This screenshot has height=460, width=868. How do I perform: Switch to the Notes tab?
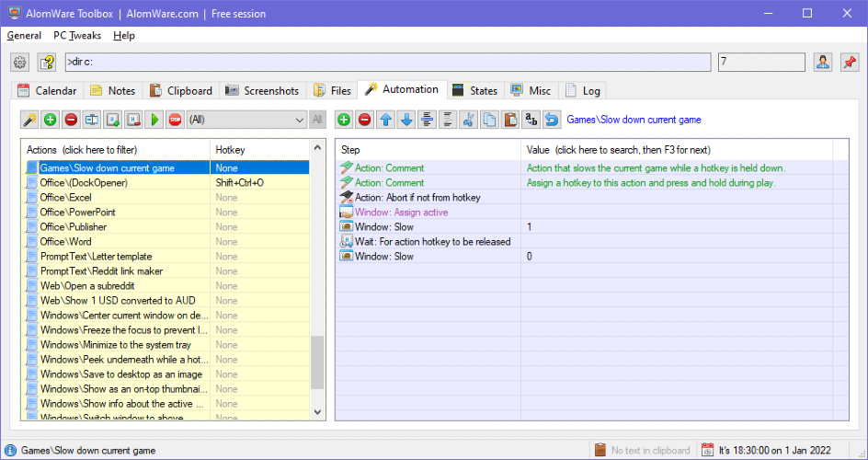pos(113,91)
